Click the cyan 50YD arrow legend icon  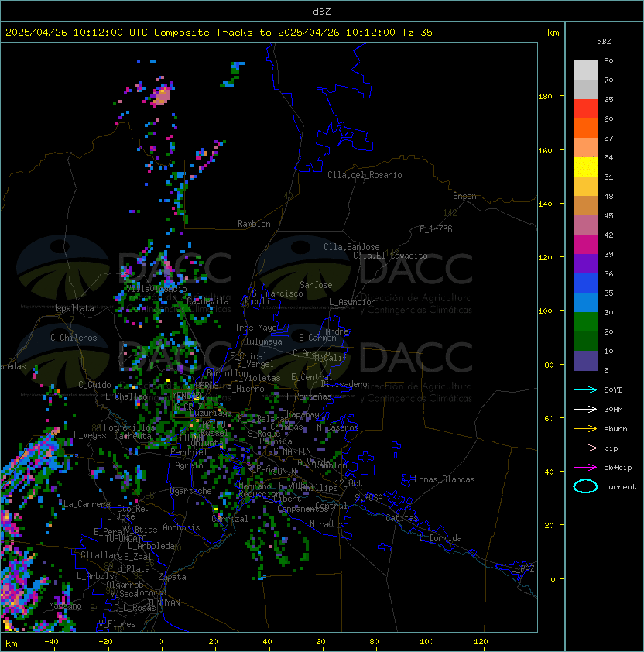(585, 389)
